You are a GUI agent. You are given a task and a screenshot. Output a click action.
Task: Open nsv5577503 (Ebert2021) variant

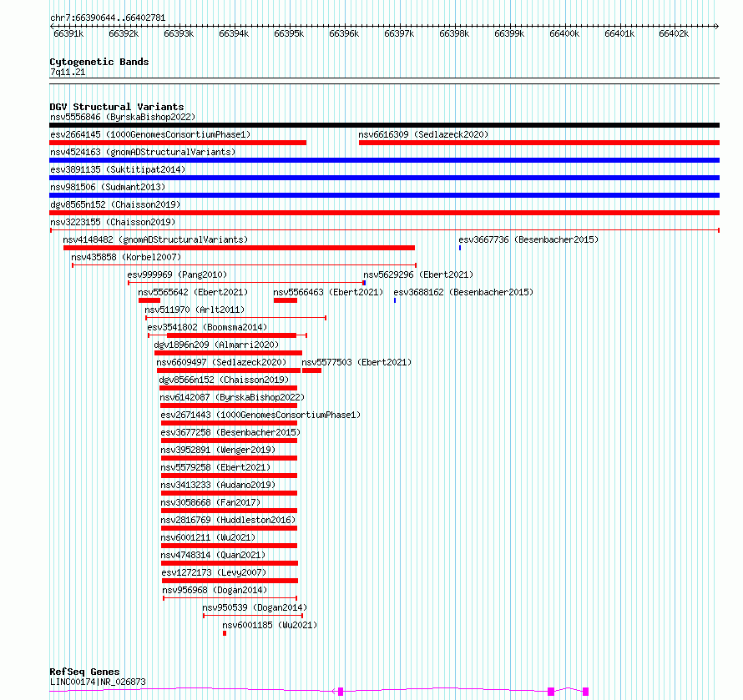pos(356,362)
